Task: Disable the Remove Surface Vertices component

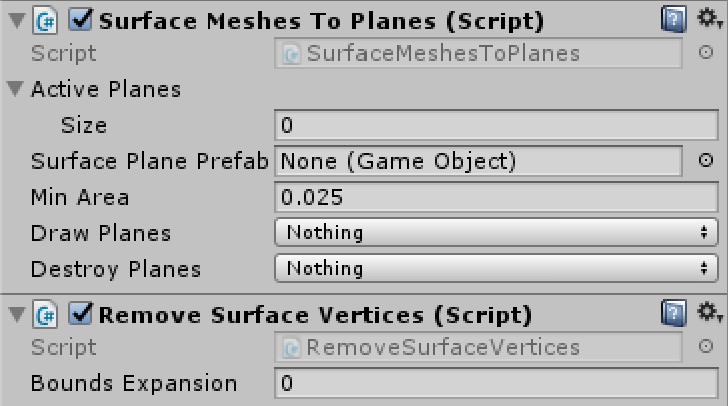Action: pyautogui.click(x=79, y=315)
